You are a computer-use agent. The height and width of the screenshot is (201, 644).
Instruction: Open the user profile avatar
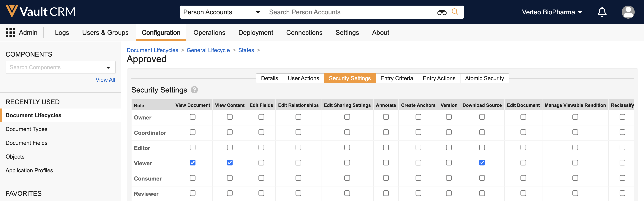point(628,12)
